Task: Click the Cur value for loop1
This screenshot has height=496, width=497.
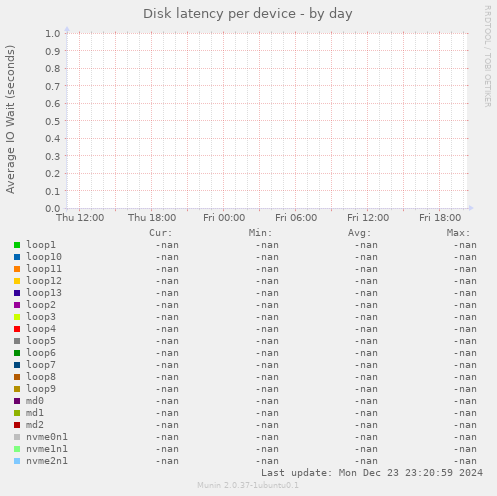Action: pos(167,245)
